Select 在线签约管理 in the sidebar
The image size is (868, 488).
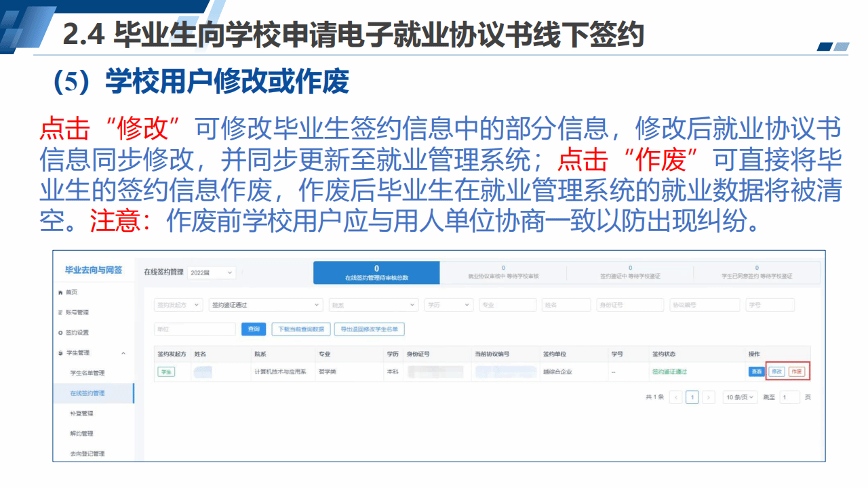[x=87, y=393]
